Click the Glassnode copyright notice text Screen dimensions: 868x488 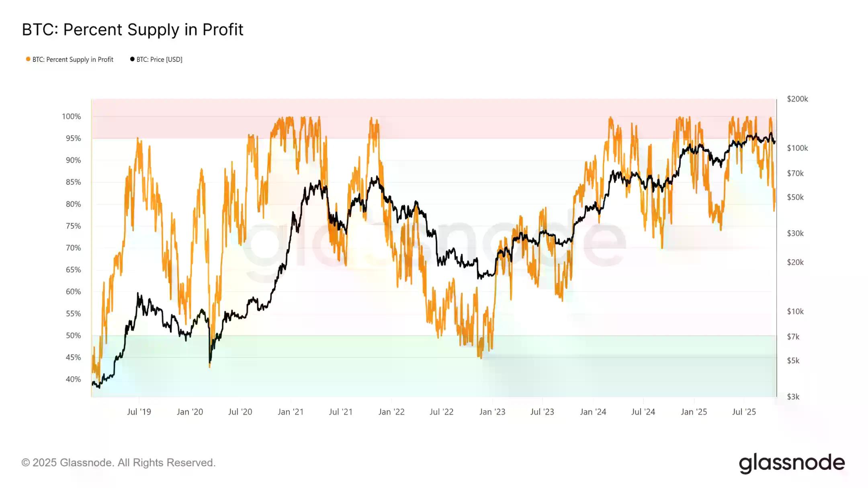119,463
